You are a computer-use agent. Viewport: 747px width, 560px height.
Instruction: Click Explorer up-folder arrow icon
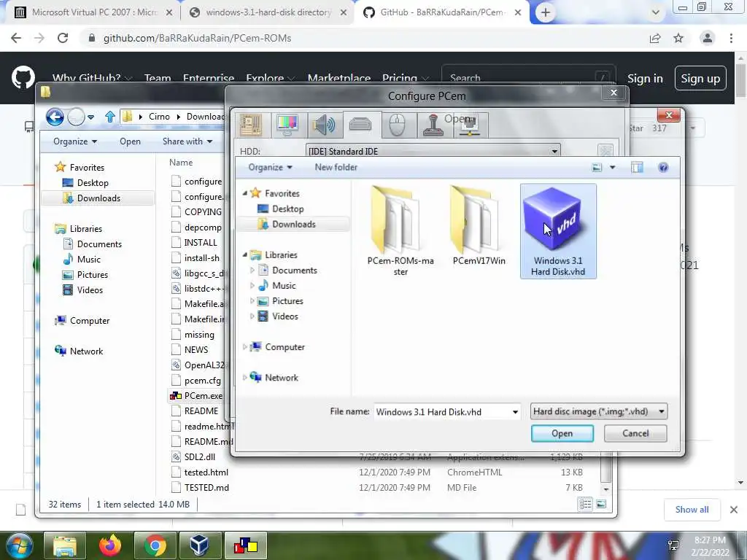coord(110,117)
